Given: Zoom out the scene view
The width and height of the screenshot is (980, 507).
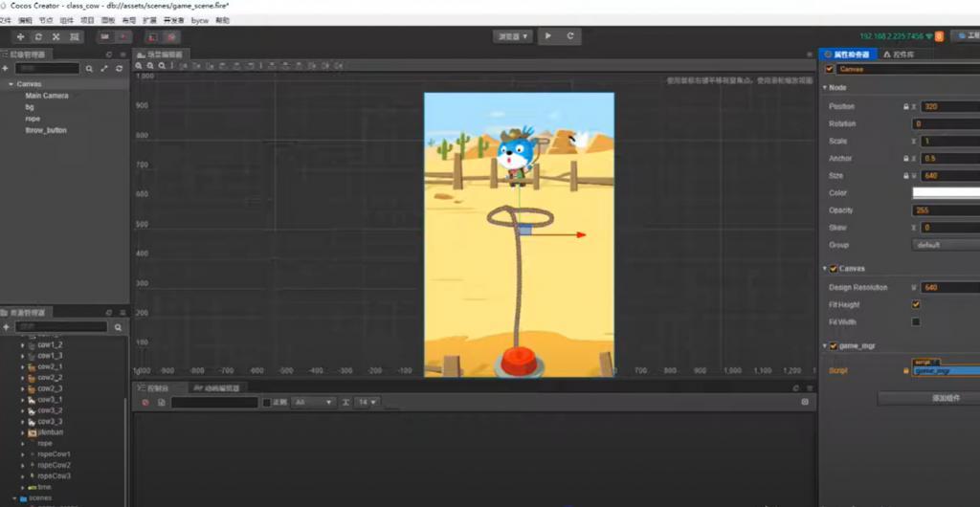Looking at the screenshot, I should coord(150,66).
